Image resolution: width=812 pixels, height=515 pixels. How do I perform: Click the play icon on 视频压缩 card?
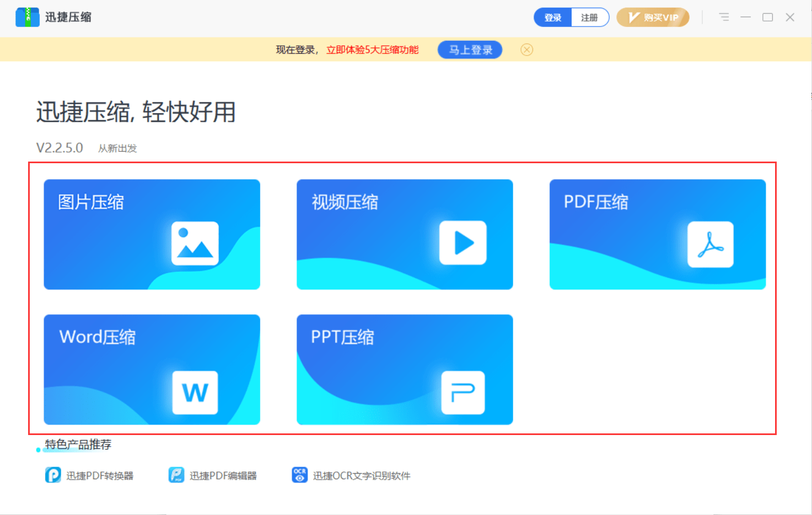[463, 243]
